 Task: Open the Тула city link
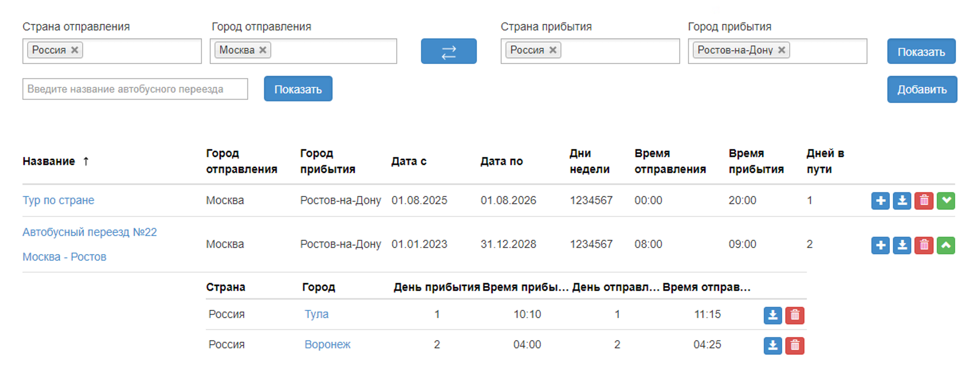point(316,314)
